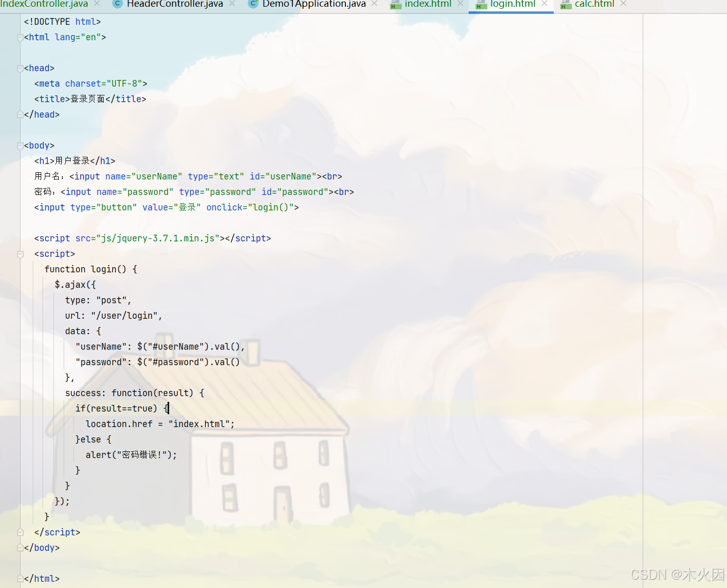Switch to the index.html tab

428,4
